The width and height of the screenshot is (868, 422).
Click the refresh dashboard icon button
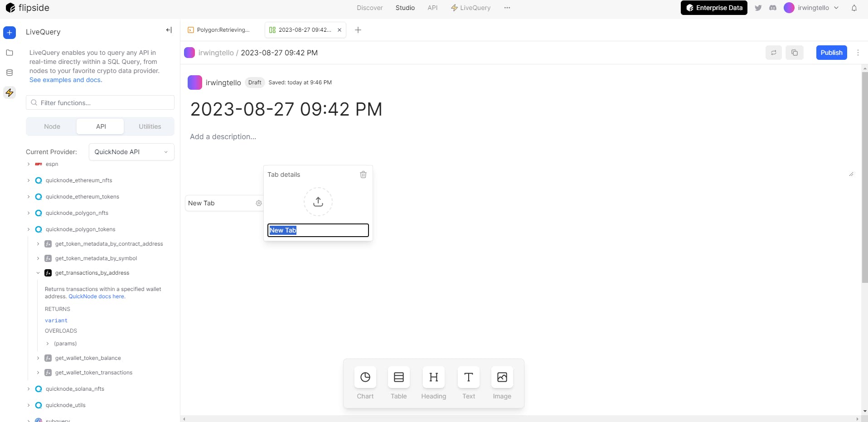774,53
